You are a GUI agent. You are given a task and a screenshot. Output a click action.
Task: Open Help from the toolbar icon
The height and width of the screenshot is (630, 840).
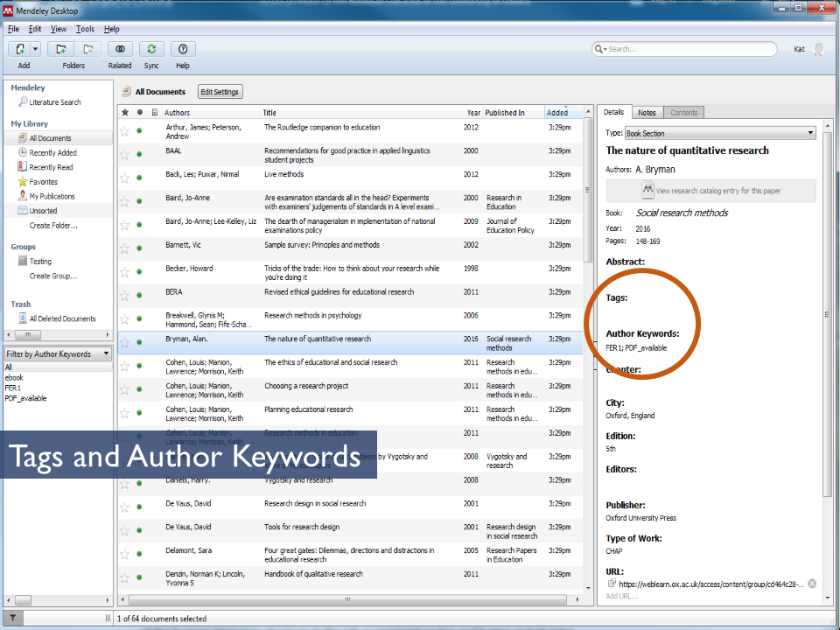point(183,50)
